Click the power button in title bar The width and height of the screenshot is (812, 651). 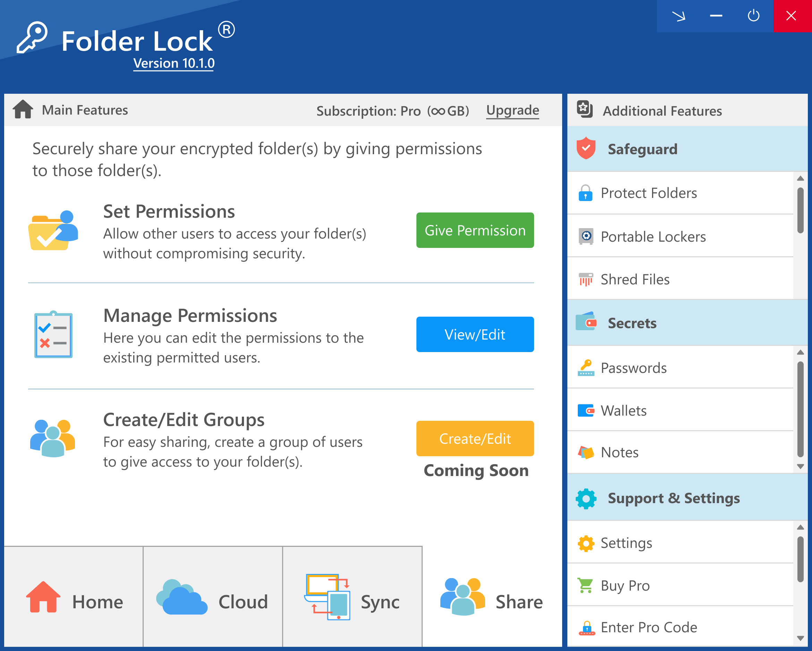pyautogui.click(x=753, y=16)
